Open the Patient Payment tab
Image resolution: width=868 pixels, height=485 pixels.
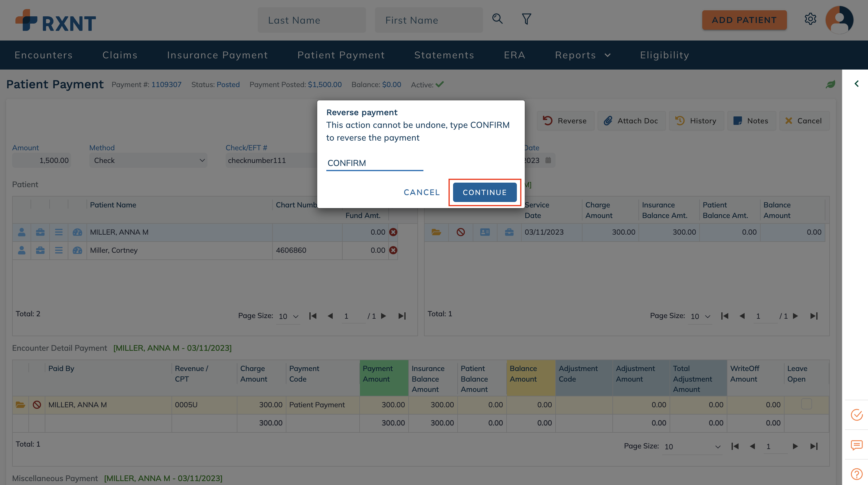[x=341, y=55]
